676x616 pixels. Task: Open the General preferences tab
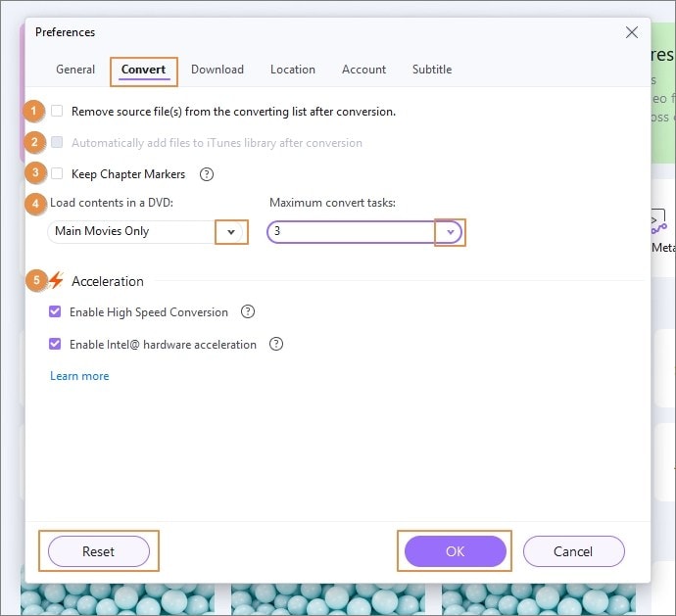coord(75,70)
